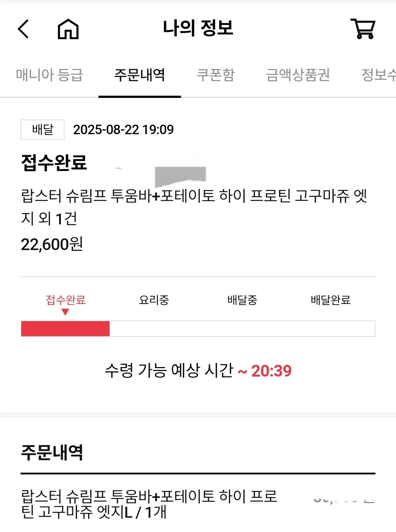
Task: Tap the 접수완료 order status heading
Action: (54, 162)
